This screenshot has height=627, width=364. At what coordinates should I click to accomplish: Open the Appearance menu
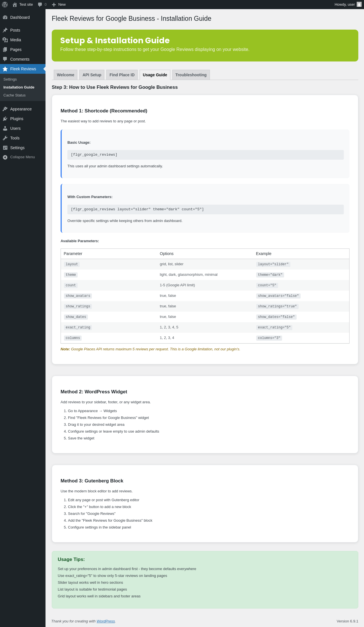21,109
